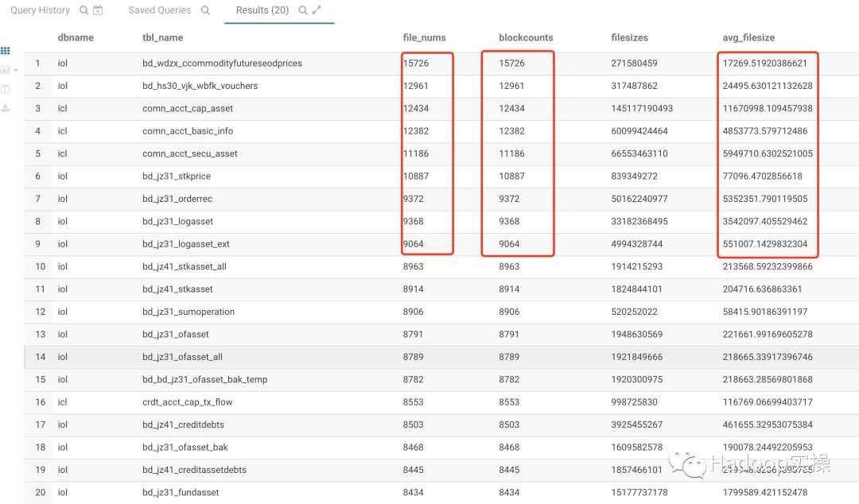Click the grid view icon in left sidebar

click(x=6, y=51)
